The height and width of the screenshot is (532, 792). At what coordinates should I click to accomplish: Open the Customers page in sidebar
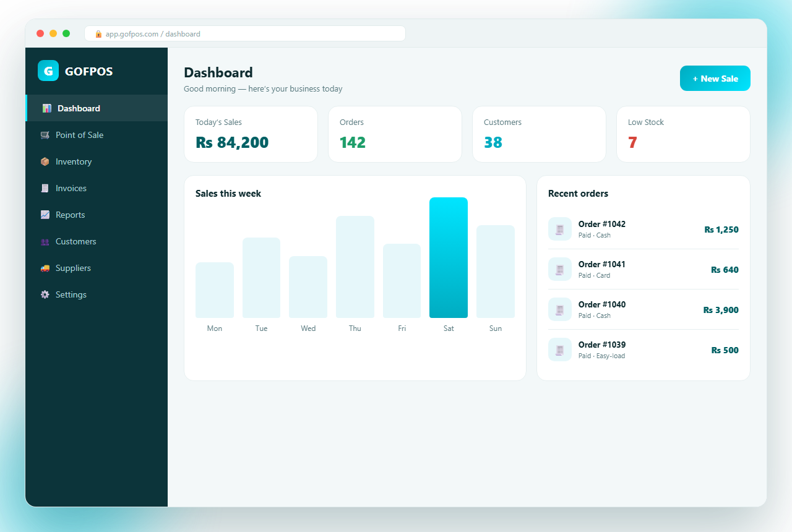click(97, 241)
